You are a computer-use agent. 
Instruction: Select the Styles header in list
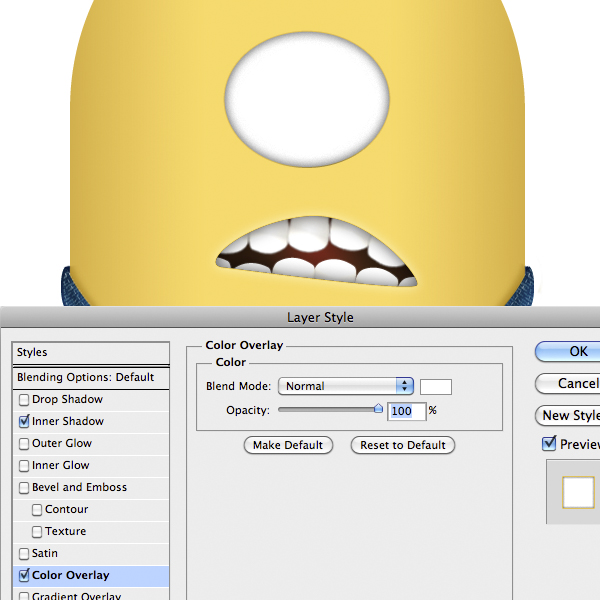click(x=90, y=353)
